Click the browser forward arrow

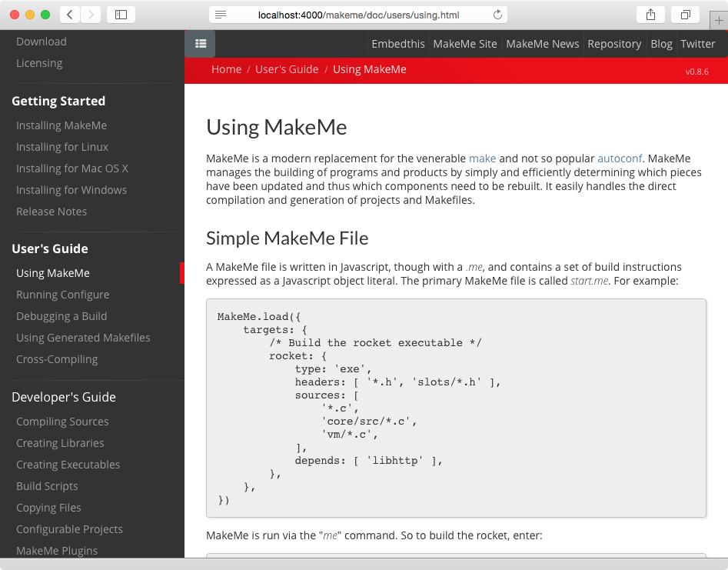[90, 13]
